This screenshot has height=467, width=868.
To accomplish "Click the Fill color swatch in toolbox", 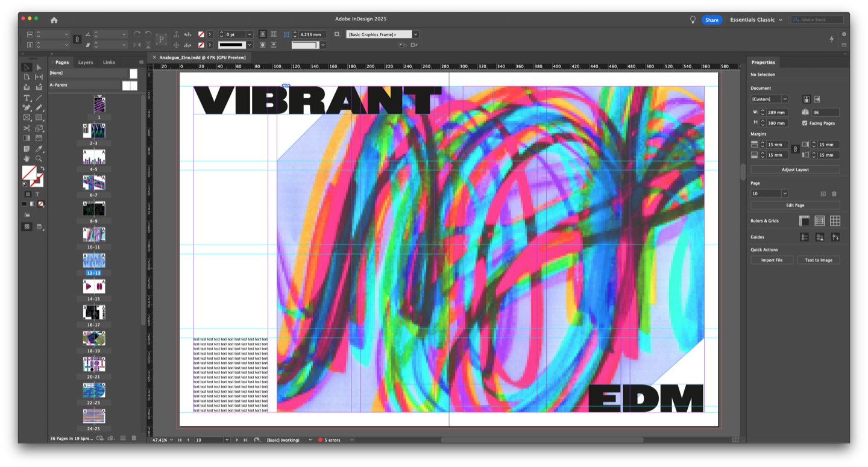I will click(x=28, y=172).
